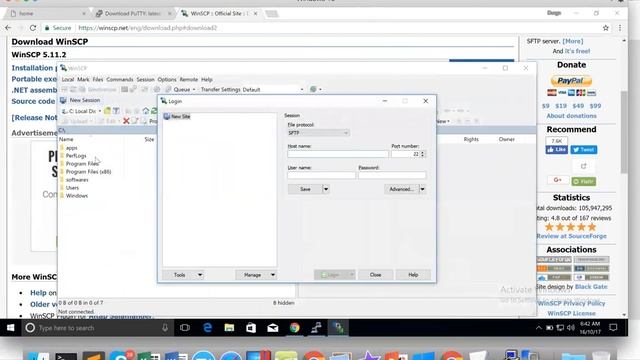Click the Manage button in Login dialog
Viewport: 640px width, 360px height.
[x=252, y=275]
